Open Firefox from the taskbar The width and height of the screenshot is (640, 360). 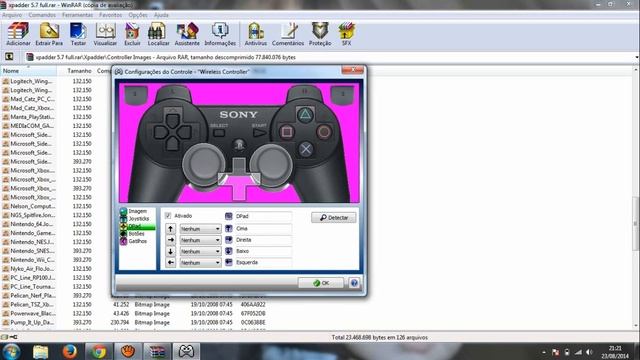tap(70, 351)
